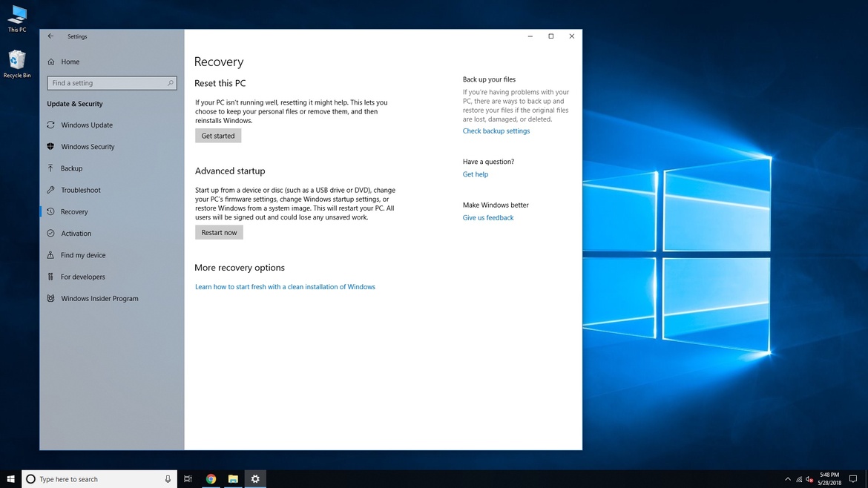Open File Explorer from taskbar
Viewport: 868px width, 488px height.
(x=233, y=479)
